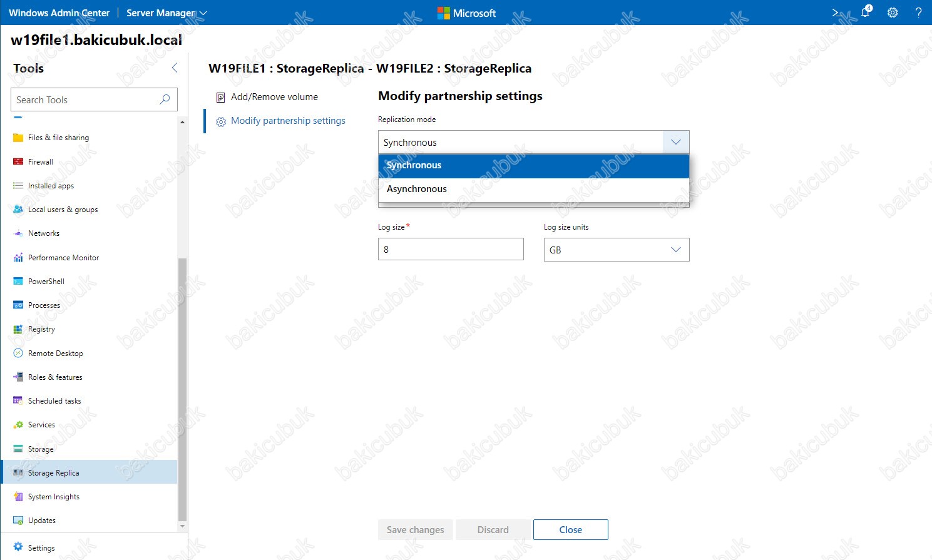Open the notifications bell icon
The width and height of the screenshot is (932, 560).
pos(866,13)
